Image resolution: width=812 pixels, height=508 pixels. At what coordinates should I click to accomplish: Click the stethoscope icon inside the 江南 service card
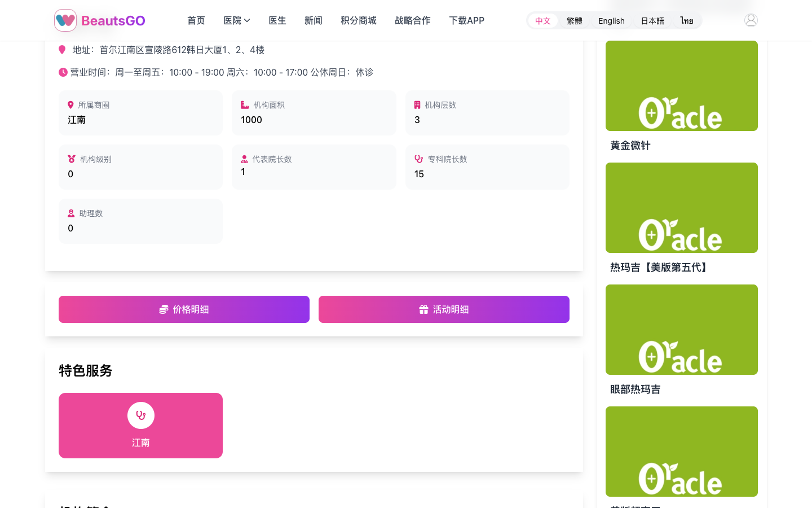pos(140,415)
